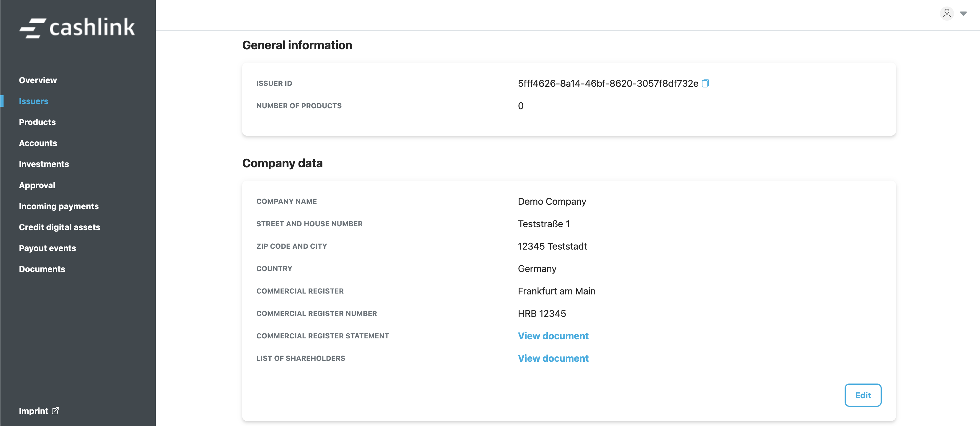
Task: Click the Demo Company name value
Action: click(552, 201)
